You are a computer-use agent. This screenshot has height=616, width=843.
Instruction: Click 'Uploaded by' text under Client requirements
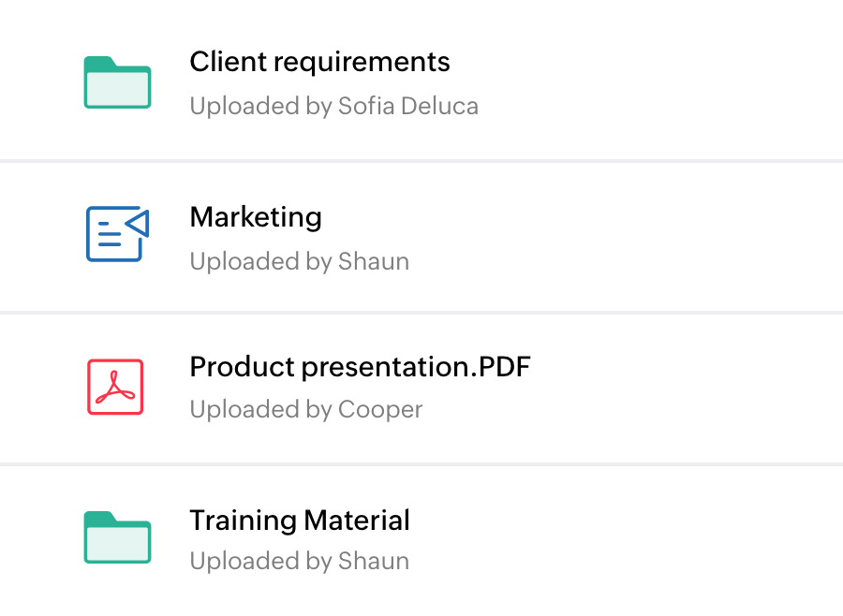259,106
